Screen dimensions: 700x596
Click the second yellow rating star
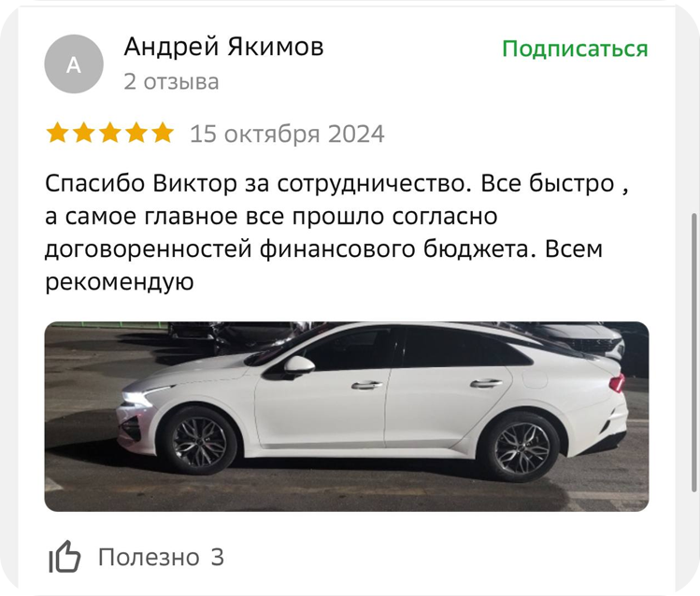[x=84, y=133]
